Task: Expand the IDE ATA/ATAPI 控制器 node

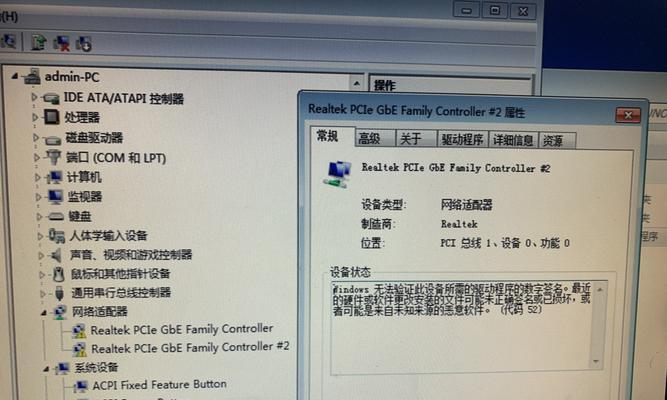Action: tap(34, 97)
